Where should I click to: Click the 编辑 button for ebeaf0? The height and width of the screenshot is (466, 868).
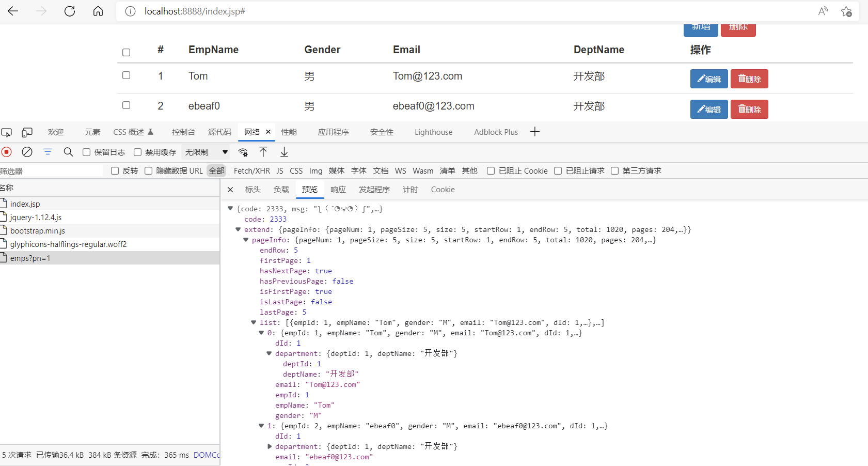coord(709,109)
